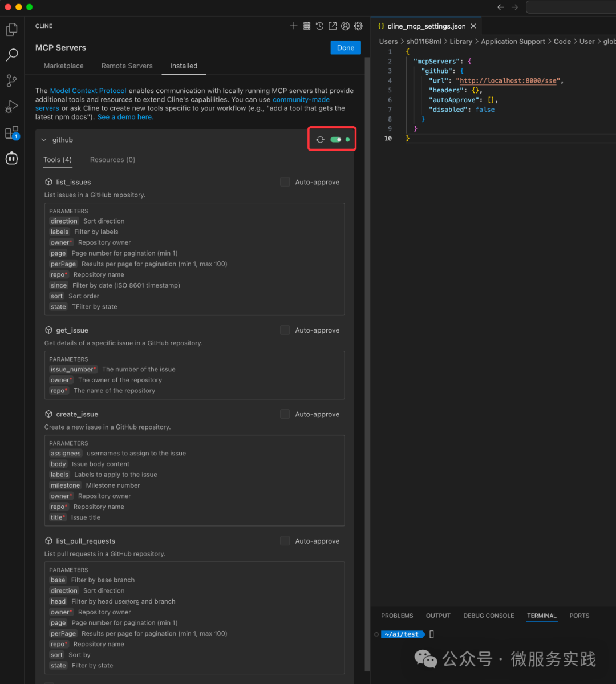Close the cline_mcp_settings.json tab
Screen dimensions: 616x684
(x=473, y=26)
